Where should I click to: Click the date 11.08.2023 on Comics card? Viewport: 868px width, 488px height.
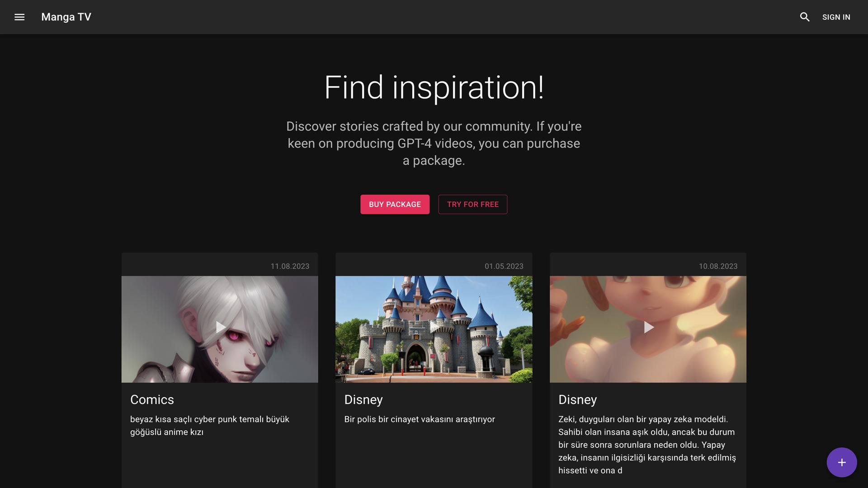(290, 266)
